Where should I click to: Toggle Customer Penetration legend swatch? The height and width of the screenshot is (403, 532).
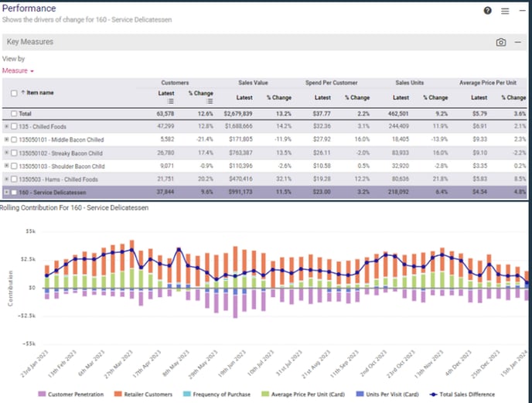coord(43,394)
